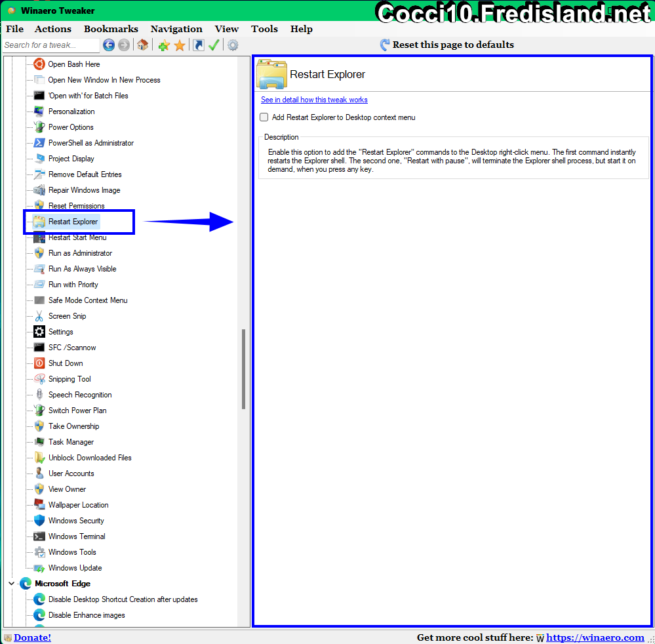Click the Windows Security shield icon
The height and width of the screenshot is (644, 655).
pos(39,520)
